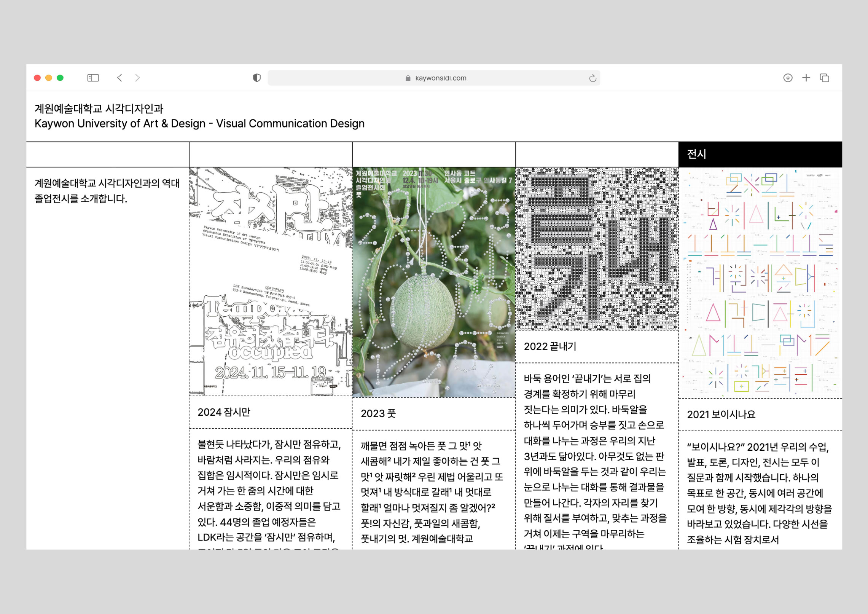Click the lock icon in the address bar
This screenshot has width=868, height=614.
[408, 78]
